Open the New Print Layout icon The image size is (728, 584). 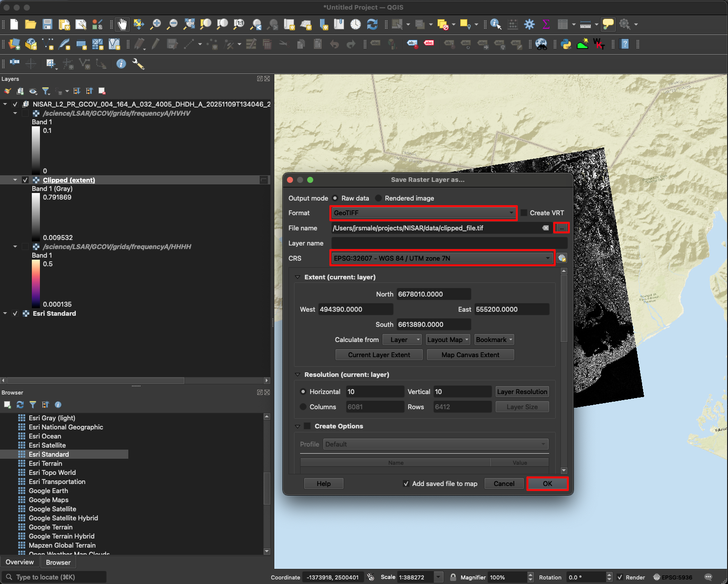coord(63,24)
